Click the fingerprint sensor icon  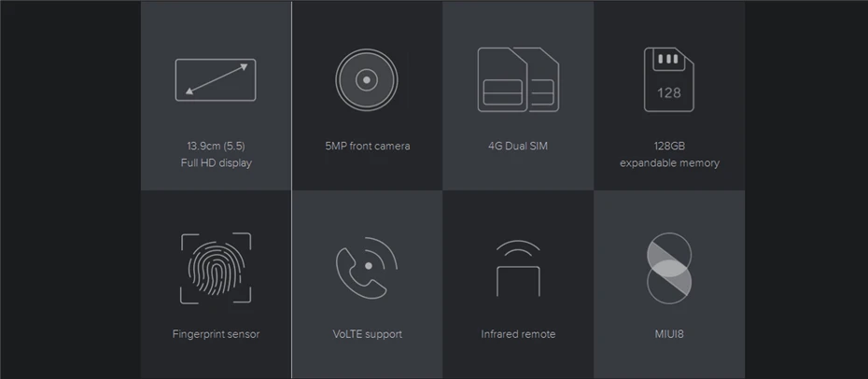[x=216, y=268]
